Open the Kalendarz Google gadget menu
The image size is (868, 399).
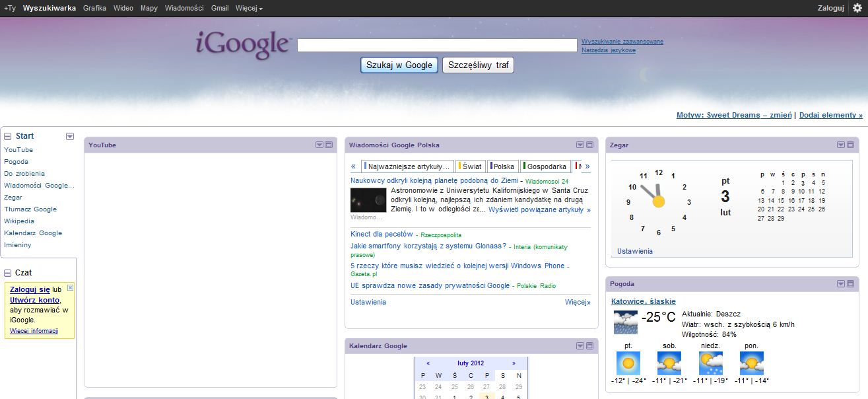580,345
